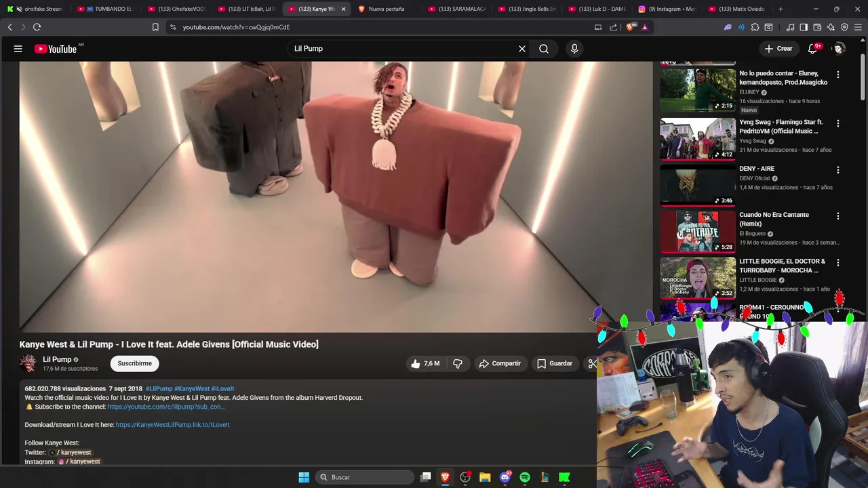Switch to the SARAMALACARA tab
Viewport: 868px width, 488px height.
457,9
